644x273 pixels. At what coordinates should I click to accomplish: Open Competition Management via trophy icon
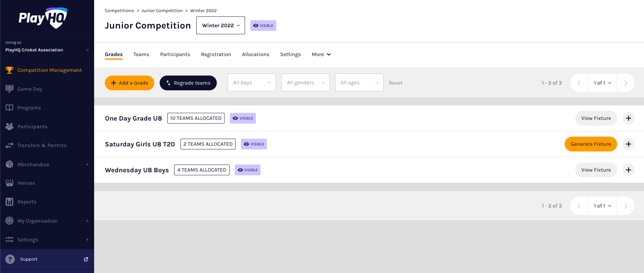[x=9, y=70]
